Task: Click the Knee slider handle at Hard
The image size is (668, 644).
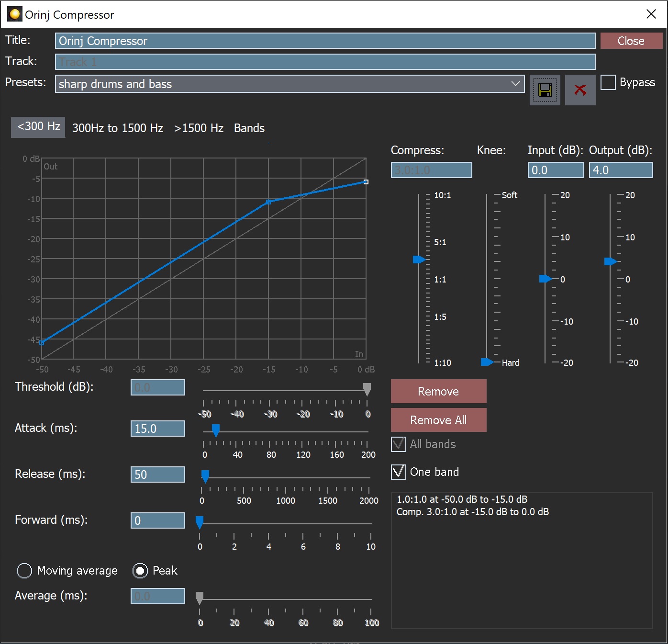Action: coord(487,362)
